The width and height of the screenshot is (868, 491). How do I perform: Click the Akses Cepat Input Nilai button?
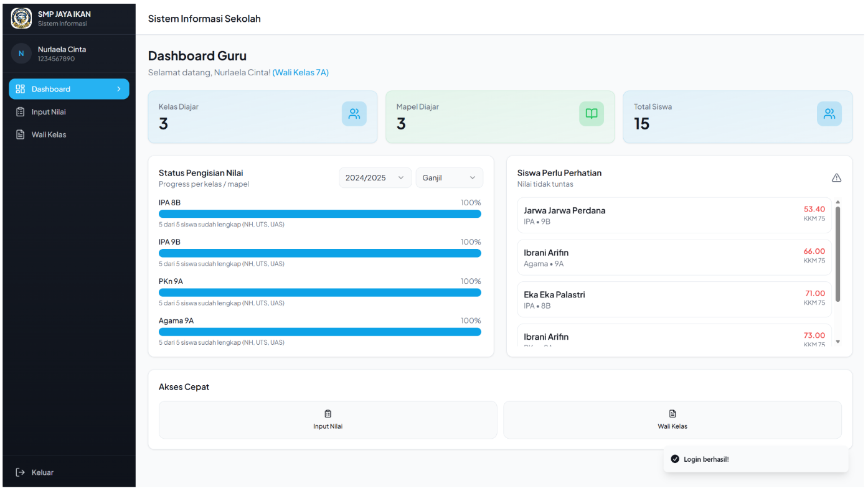point(328,420)
